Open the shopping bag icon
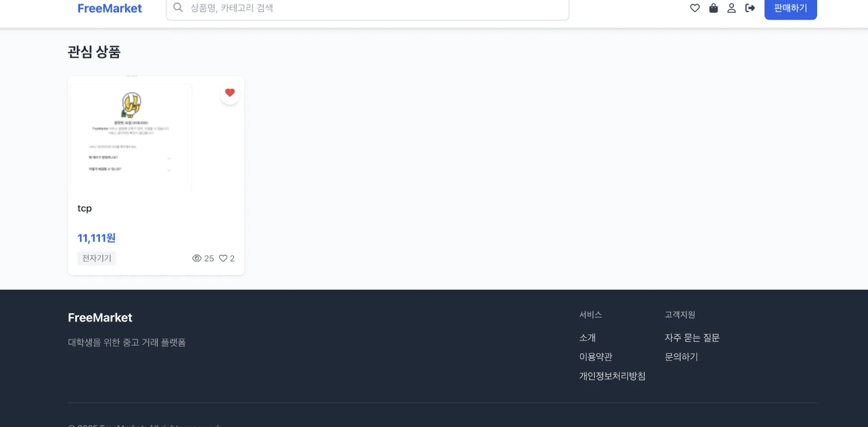Viewport: 868px width, 427px height. (x=714, y=8)
